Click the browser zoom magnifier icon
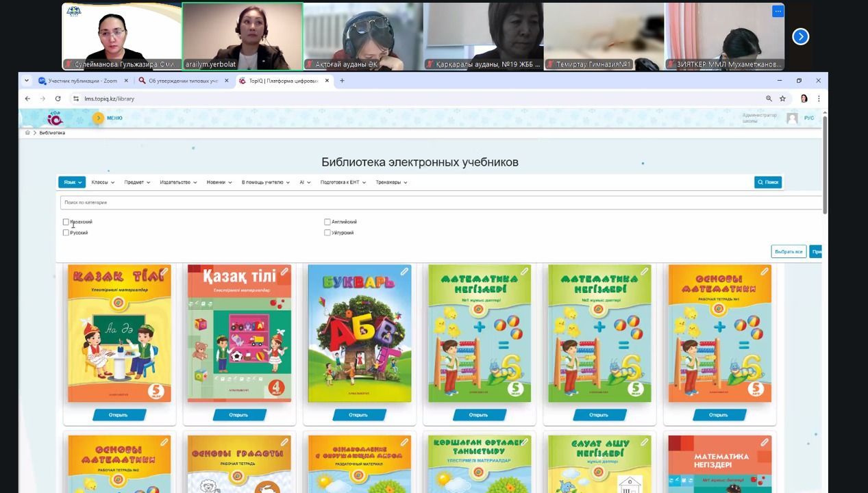The height and width of the screenshot is (493, 868). [x=769, y=99]
